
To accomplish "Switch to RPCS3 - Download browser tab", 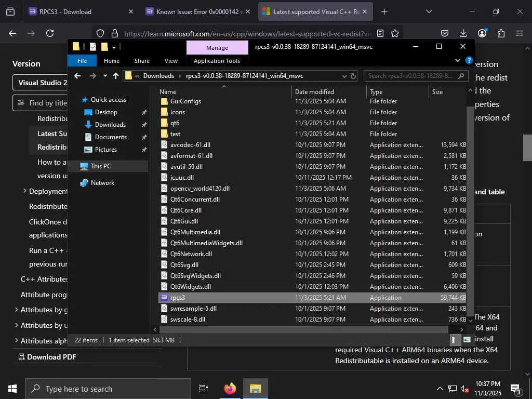I will click(x=82, y=11).
